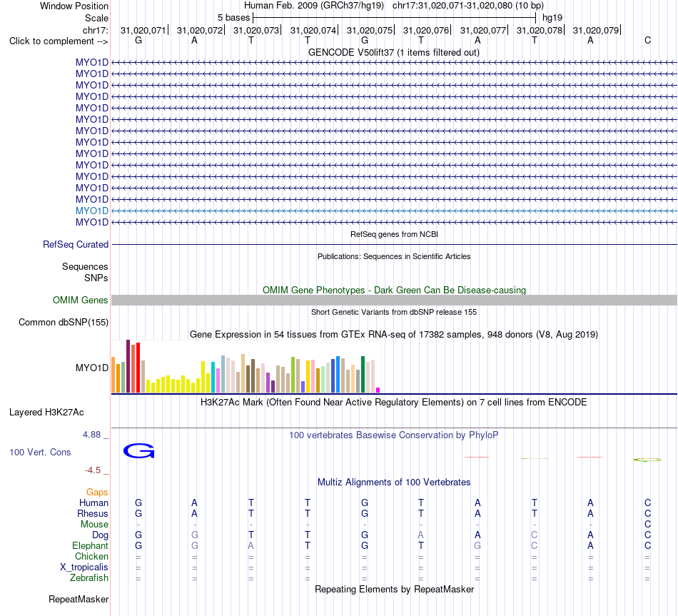This screenshot has height=616, width=678.
Task: Click the light-blue highlighted MYO1D transcript label
Action: pyautogui.click(x=91, y=211)
